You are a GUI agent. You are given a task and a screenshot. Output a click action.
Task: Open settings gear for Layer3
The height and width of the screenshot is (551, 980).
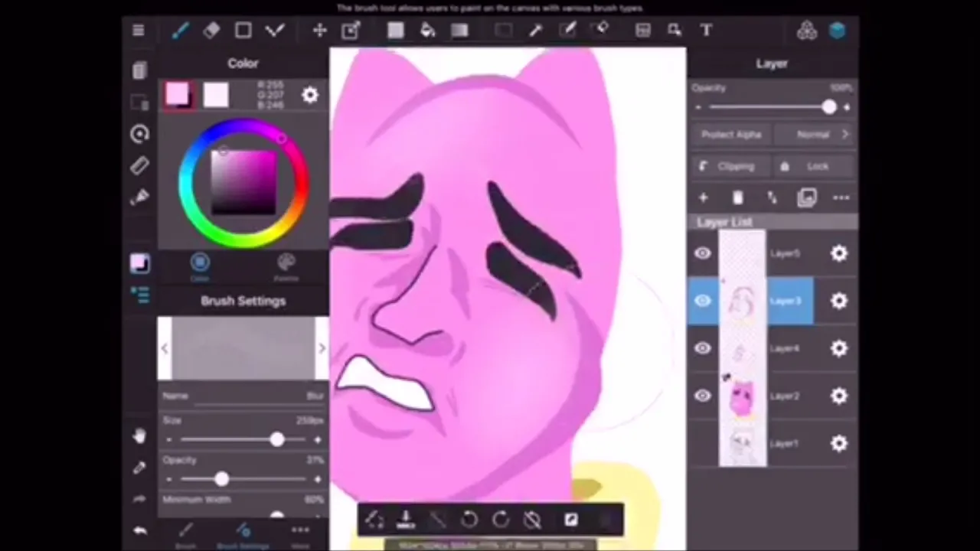[839, 301]
